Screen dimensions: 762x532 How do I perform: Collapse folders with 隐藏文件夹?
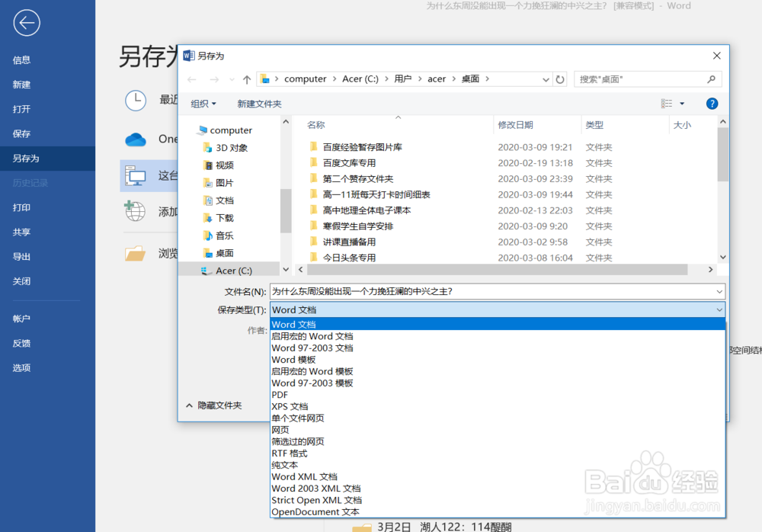click(214, 405)
